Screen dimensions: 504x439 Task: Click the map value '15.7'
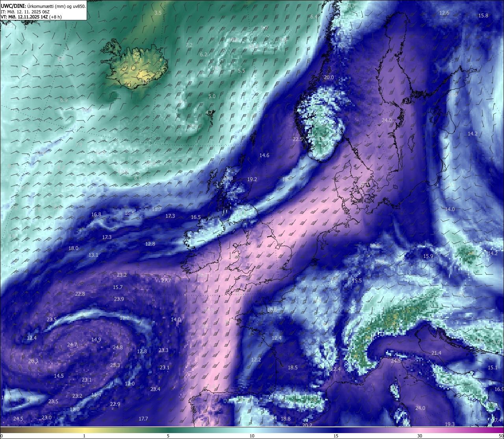[118, 288]
